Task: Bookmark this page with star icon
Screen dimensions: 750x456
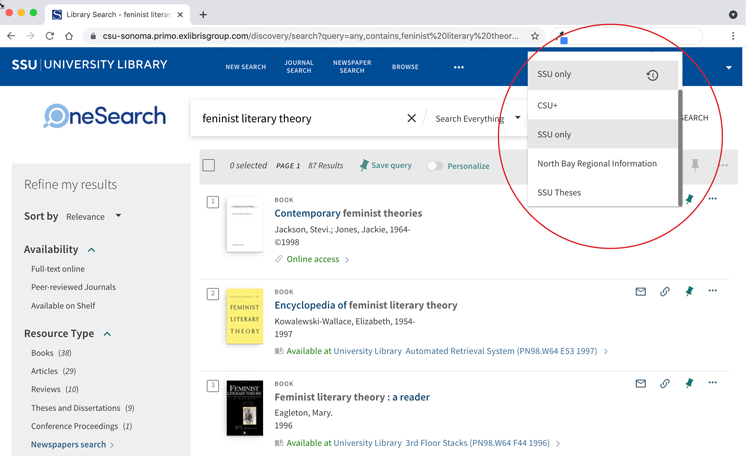Action: (x=535, y=36)
